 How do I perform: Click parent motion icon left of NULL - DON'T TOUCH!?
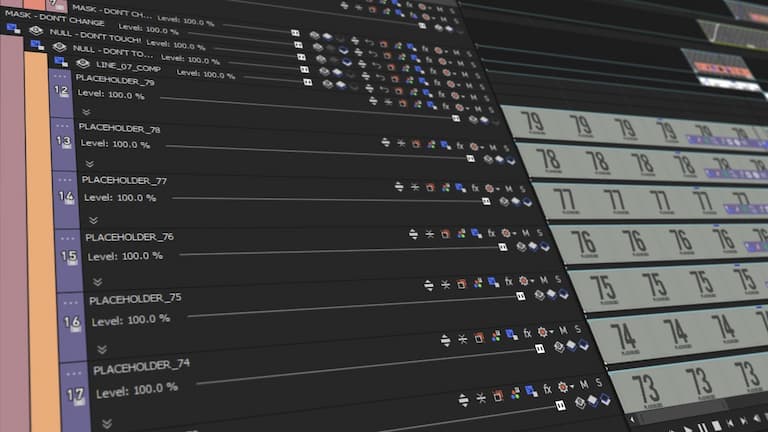click(13, 29)
